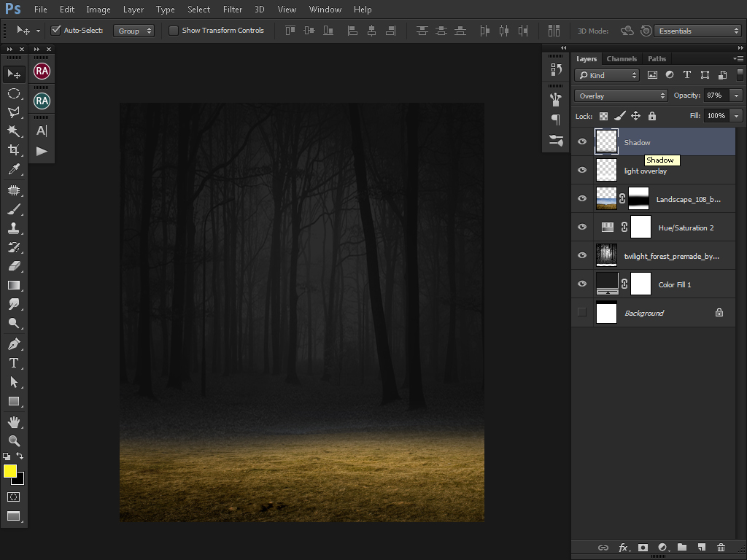
Task: Open the Filter menu
Action: point(233,9)
